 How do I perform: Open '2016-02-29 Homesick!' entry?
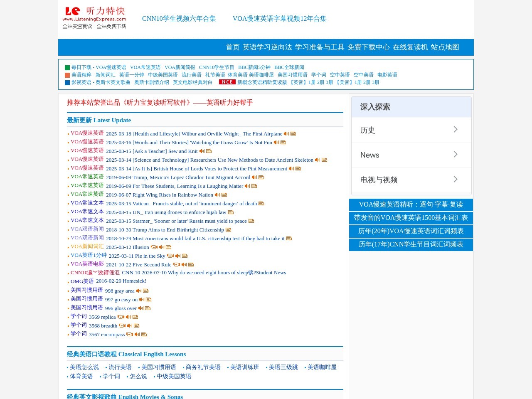click(x=121, y=281)
